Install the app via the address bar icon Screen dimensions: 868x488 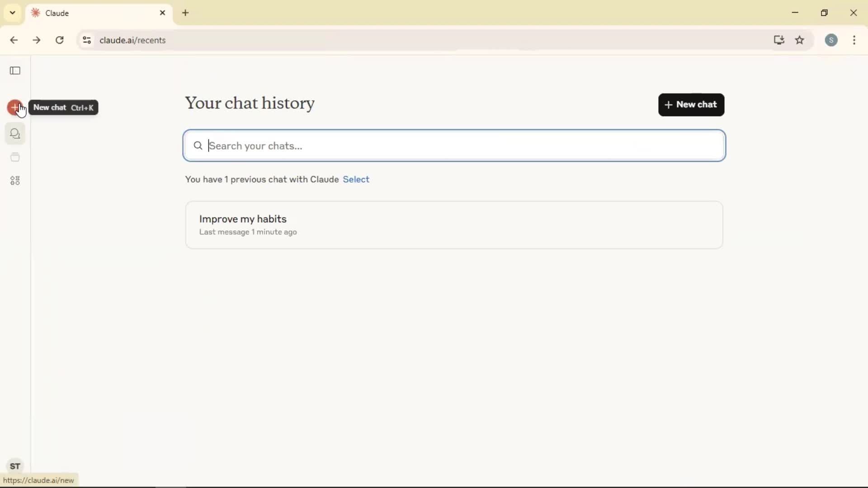click(x=778, y=40)
